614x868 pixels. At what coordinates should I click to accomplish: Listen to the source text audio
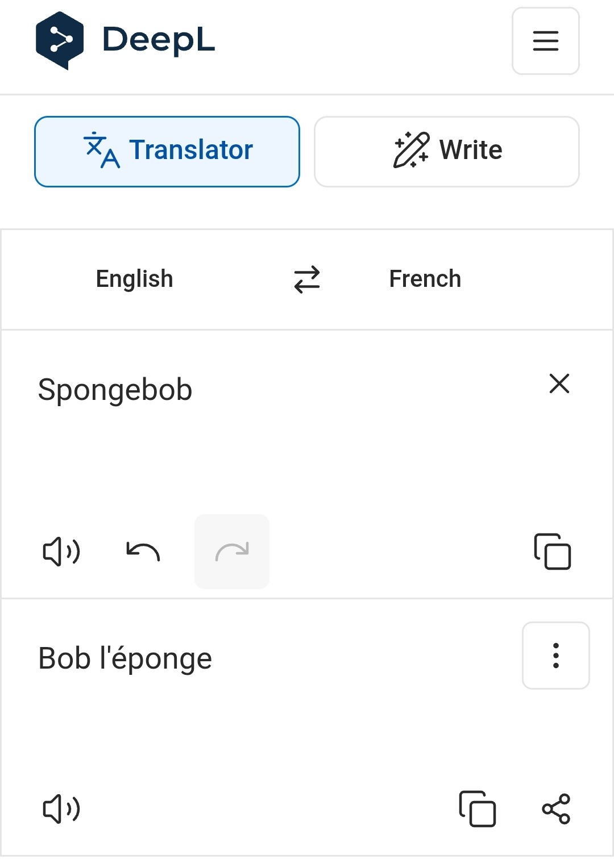pyautogui.click(x=61, y=552)
